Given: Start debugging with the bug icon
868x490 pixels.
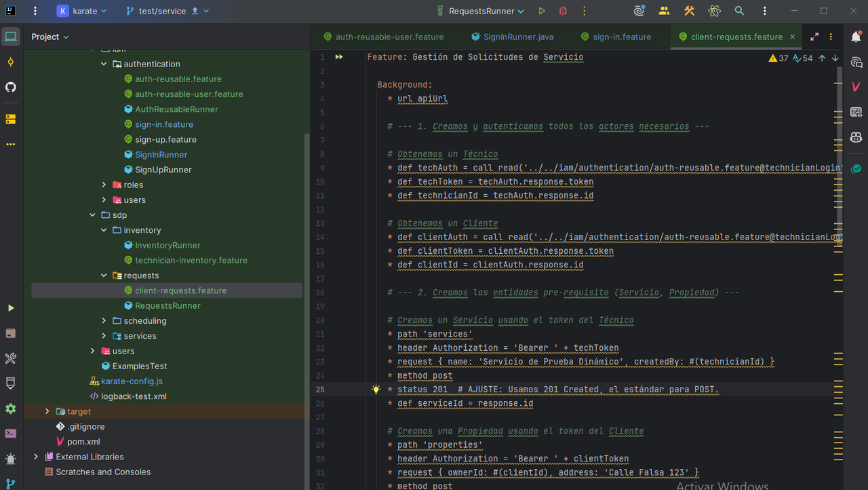Looking at the screenshot, I should [x=563, y=11].
